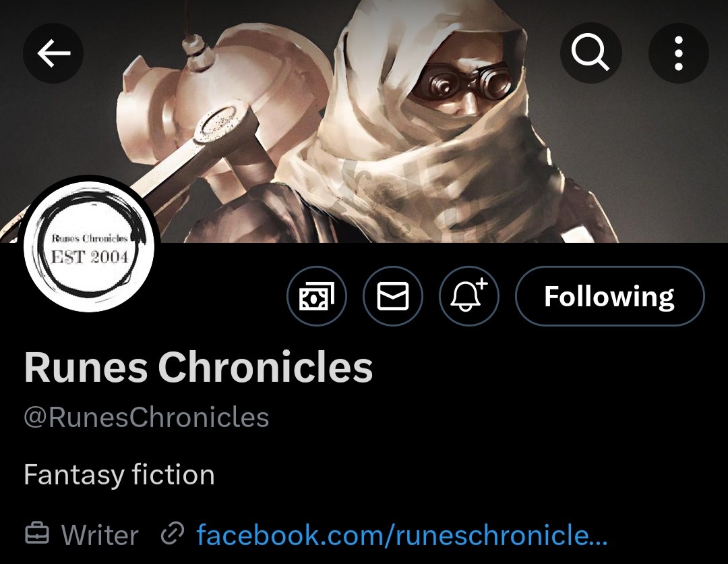Screen dimensions: 728x564
Task: Message Runes Chronicles with the envelope icon
Action: point(393,296)
